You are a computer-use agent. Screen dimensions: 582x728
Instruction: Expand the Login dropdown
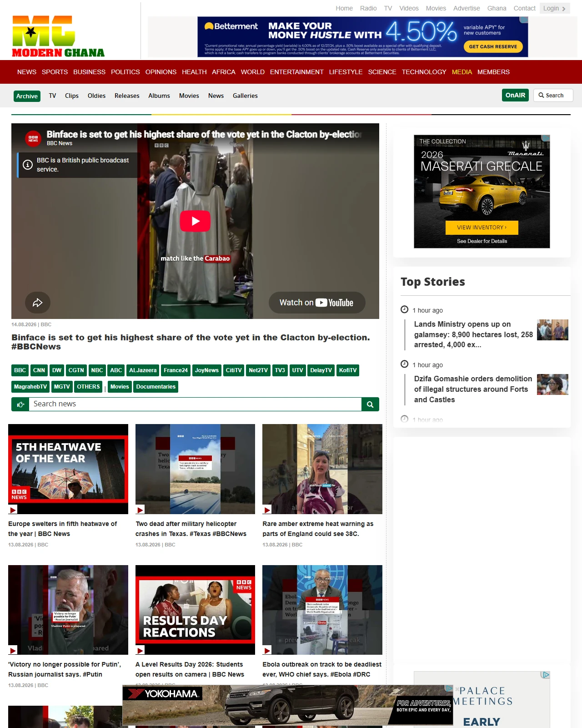tap(555, 8)
